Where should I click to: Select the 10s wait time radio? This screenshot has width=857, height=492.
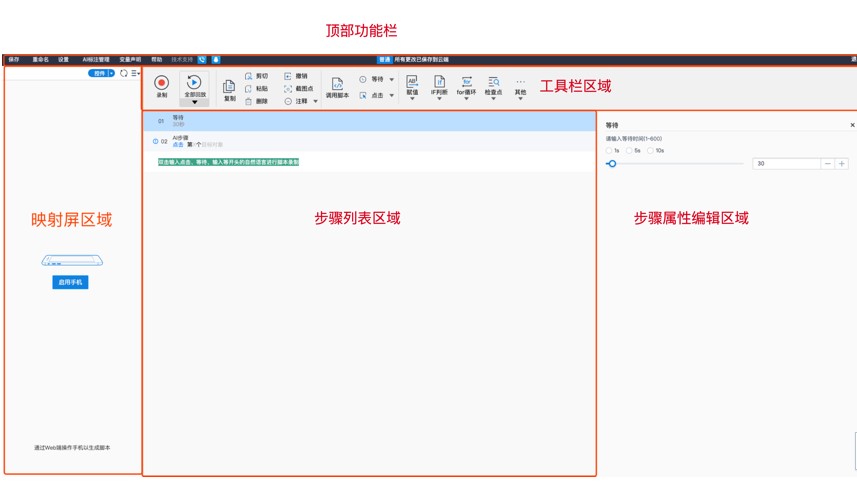650,150
